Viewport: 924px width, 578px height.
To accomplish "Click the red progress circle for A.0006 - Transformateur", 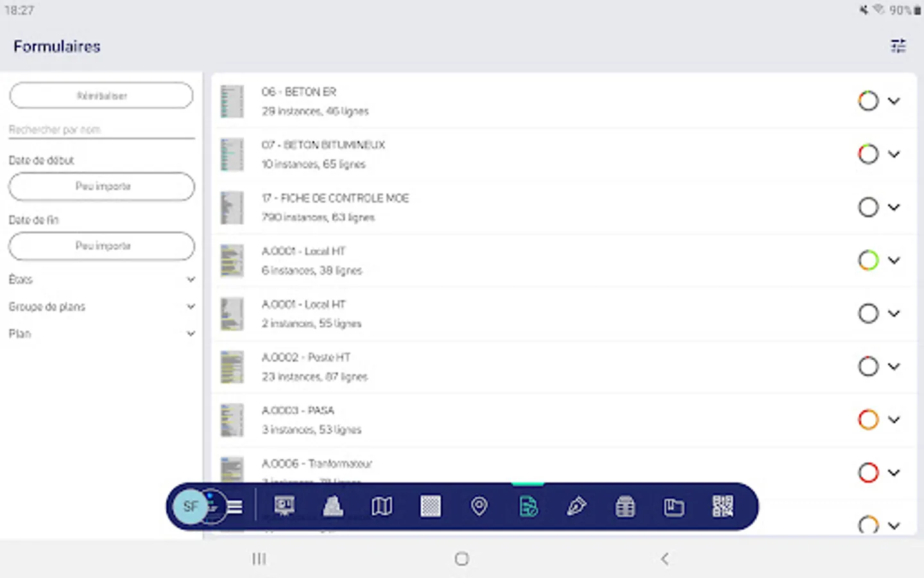I will pyautogui.click(x=868, y=473).
